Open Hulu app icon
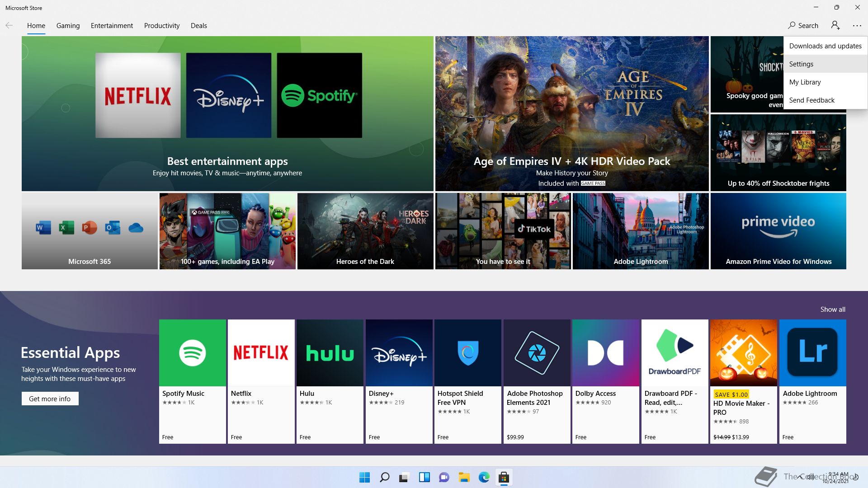The height and width of the screenshot is (488, 868). click(x=330, y=353)
